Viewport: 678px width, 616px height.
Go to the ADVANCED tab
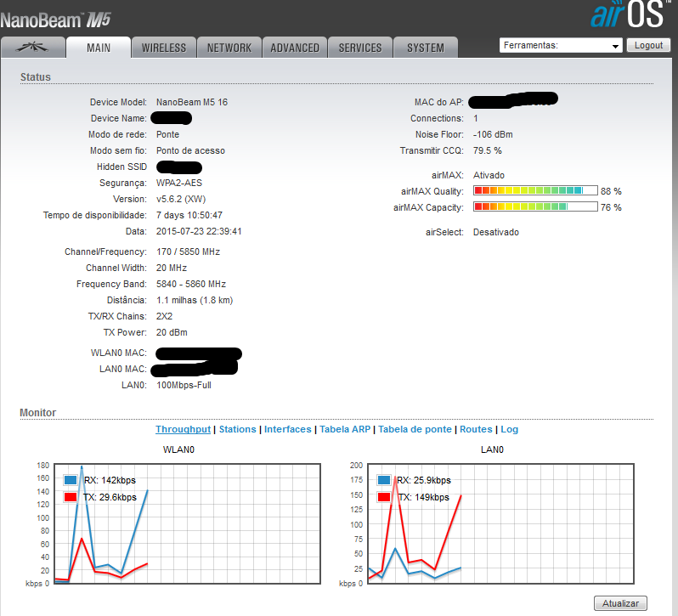click(x=295, y=48)
